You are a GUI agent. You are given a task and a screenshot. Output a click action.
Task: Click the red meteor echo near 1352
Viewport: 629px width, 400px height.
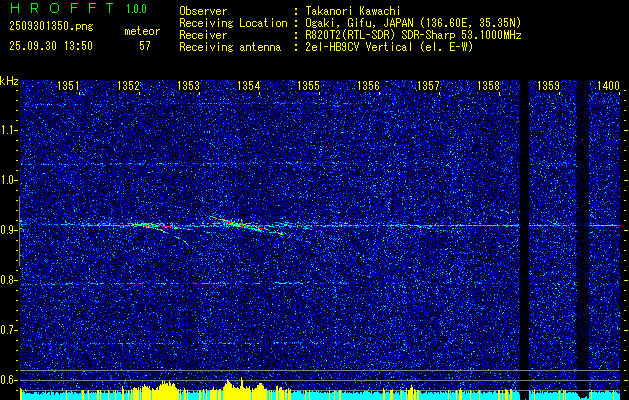tap(160, 226)
